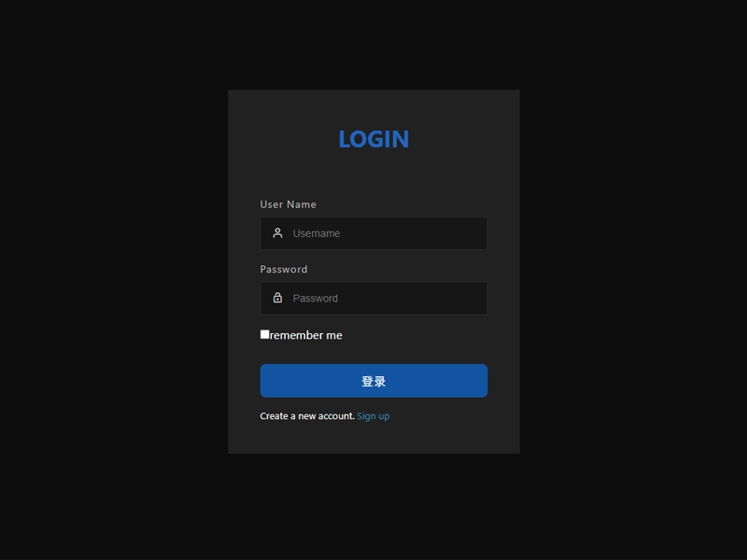Click the "Create a new account." text

(x=307, y=416)
